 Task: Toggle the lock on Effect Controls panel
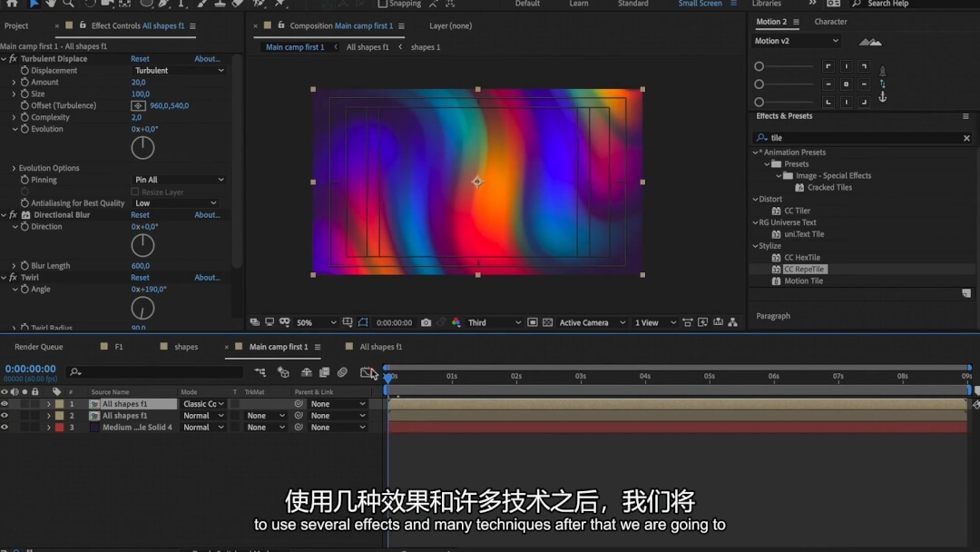pyautogui.click(x=83, y=25)
